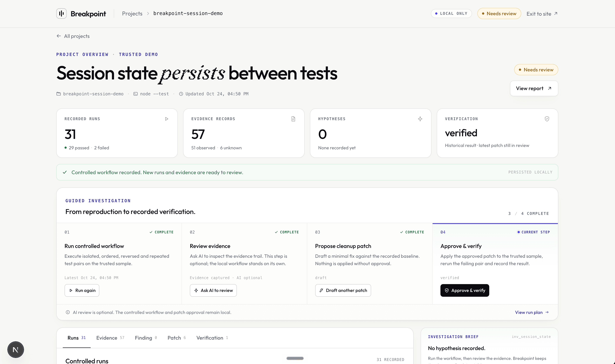Viewport: 615px width, 364px height.
Task: Click the folder icon beside breakpoint-session-demo
Action: click(x=59, y=94)
